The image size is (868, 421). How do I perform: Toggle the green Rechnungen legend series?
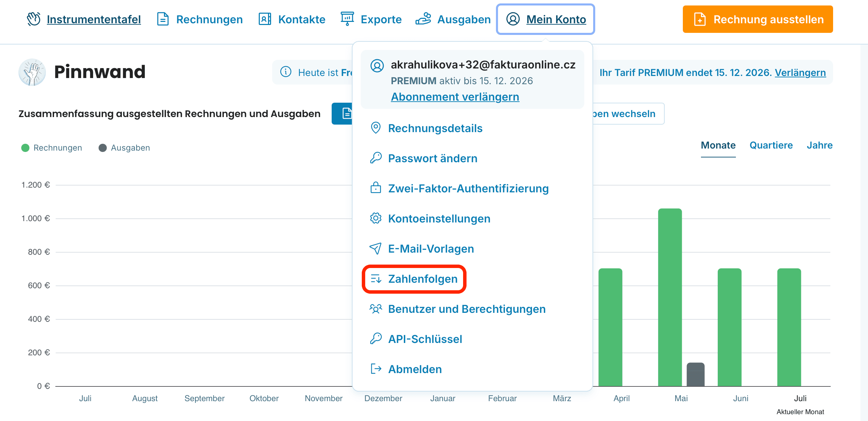(52, 148)
